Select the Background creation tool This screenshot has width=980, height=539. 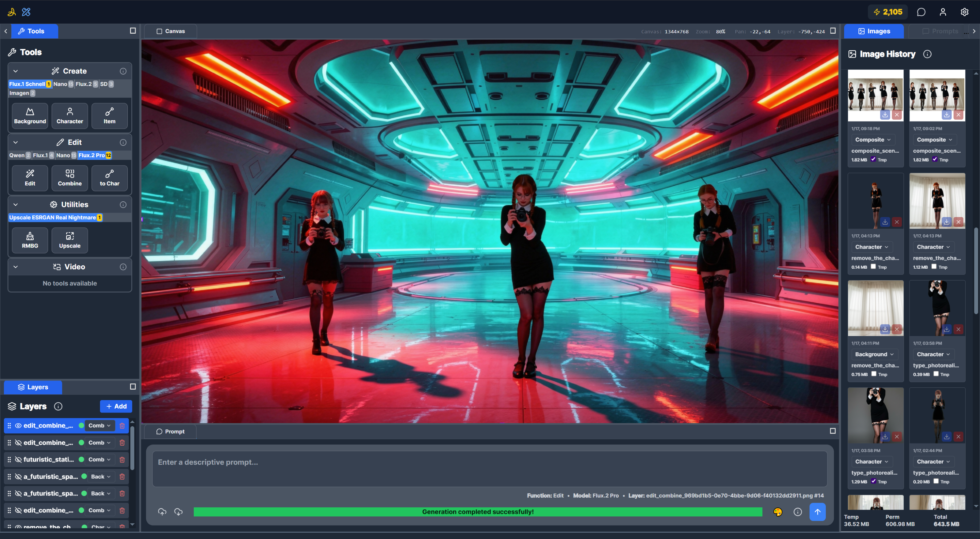pos(30,115)
